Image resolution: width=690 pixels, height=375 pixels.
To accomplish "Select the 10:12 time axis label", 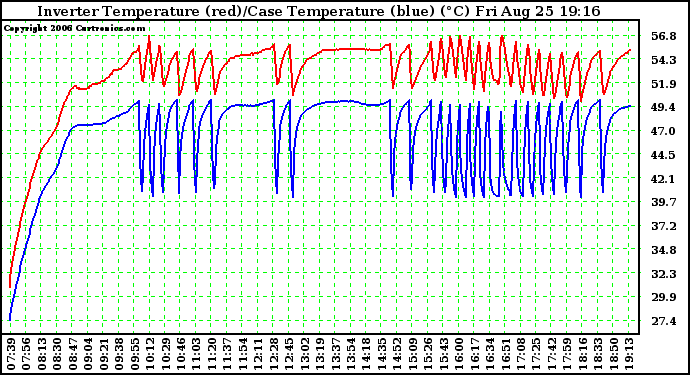I will 150,354.
